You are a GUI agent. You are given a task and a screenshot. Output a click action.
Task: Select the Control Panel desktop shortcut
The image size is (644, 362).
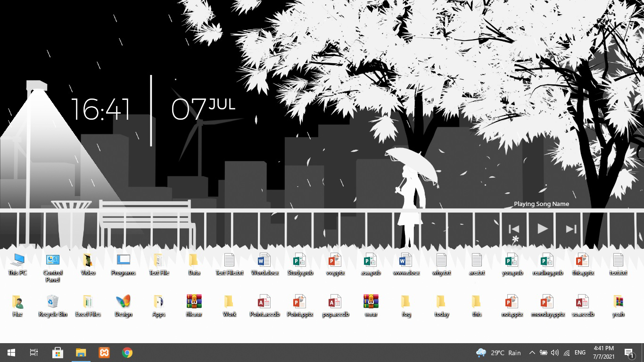[x=53, y=267]
